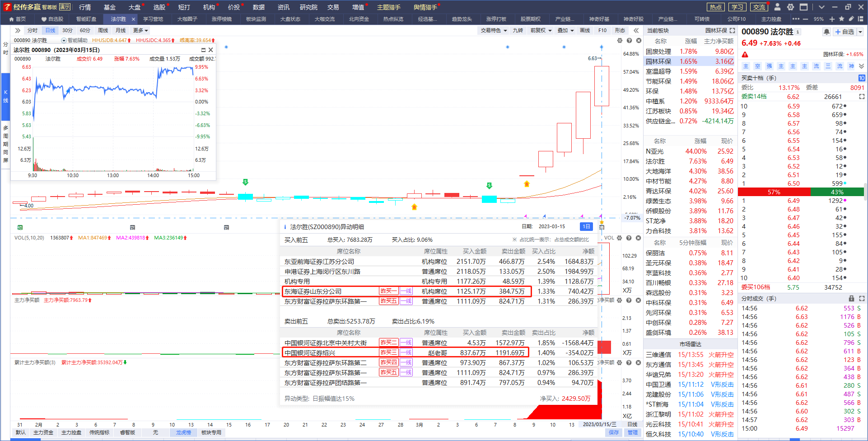
Task: Select the 60分 period
Action: [85, 30]
